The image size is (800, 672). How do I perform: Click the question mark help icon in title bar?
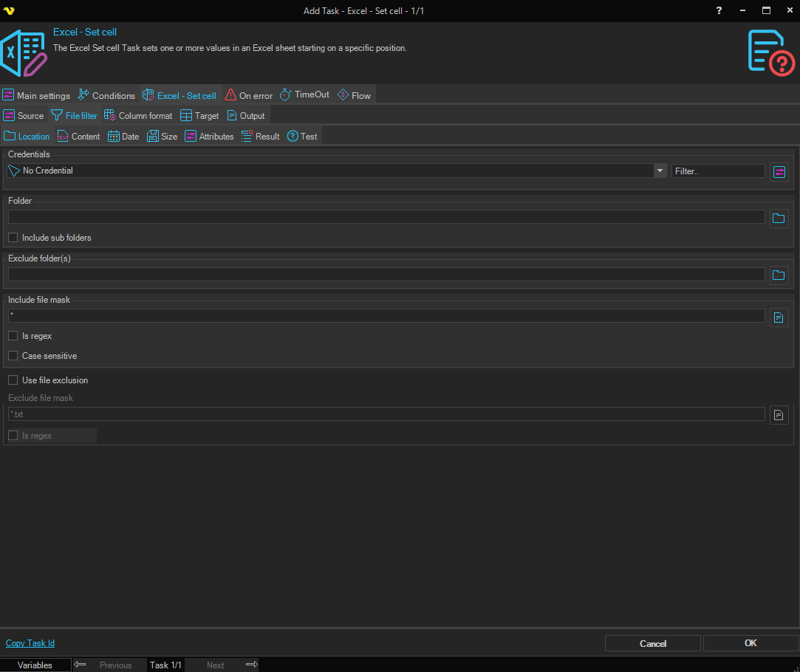pyautogui.click(x=719, y=10)
